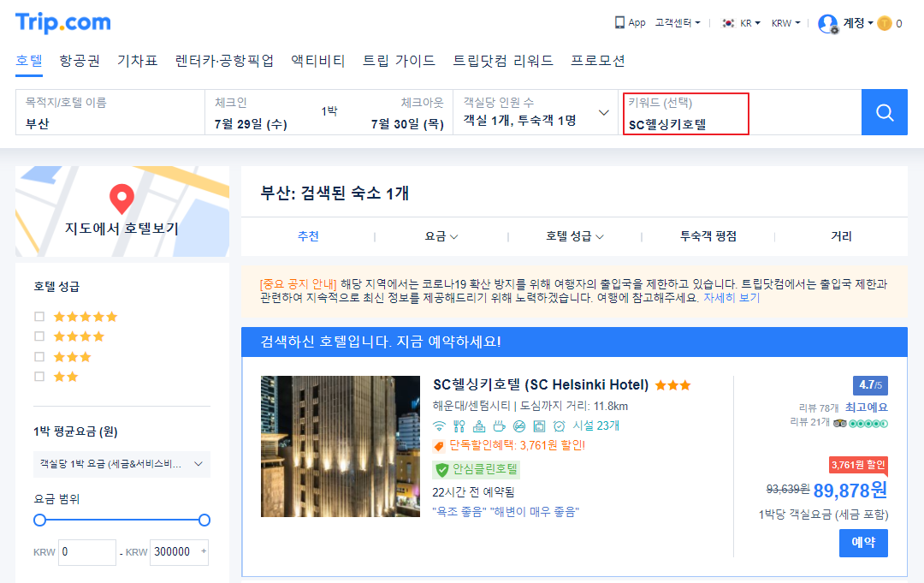Click the restaurant fork-and-knife amenity icon
The image size is (924, 583).
pos(459,425)
